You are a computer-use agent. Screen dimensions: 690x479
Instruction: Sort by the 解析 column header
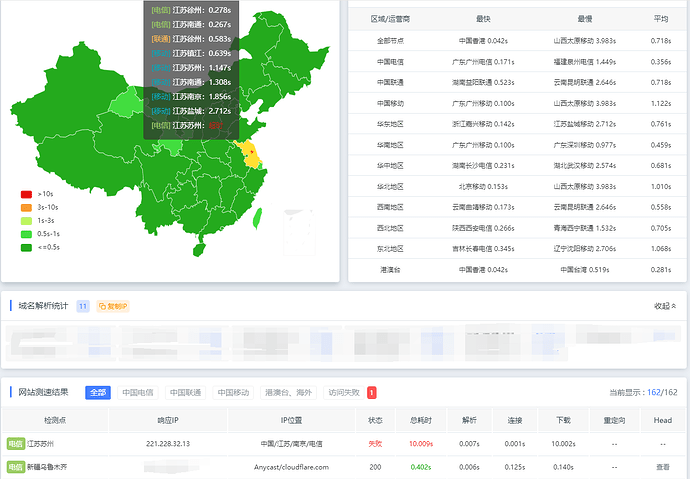point(469,420)
